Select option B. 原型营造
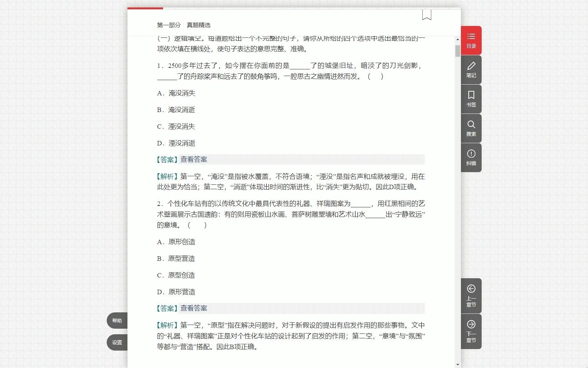The image size is (588, 368). pos(176,259)
